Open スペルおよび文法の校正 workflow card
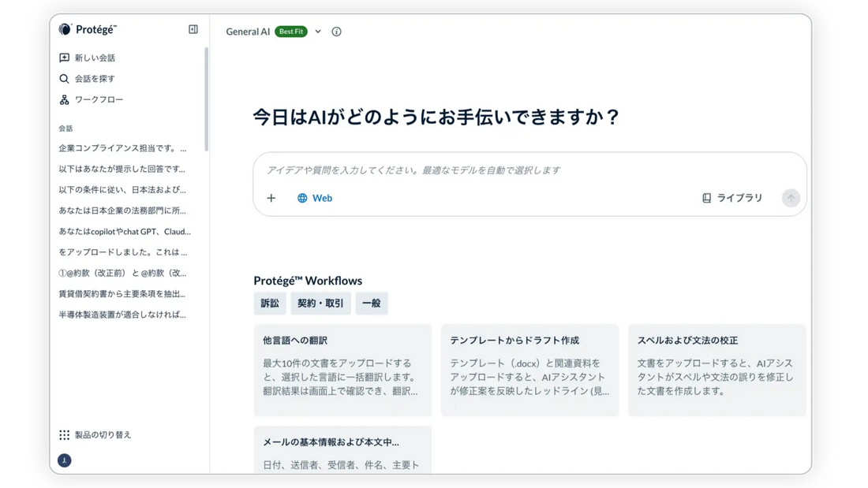 716,371
